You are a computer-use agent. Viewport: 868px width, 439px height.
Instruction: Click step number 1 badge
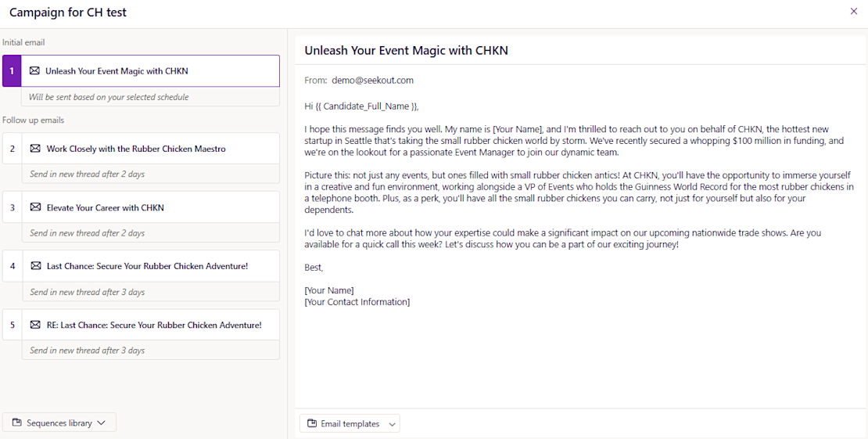coord(12,71)
